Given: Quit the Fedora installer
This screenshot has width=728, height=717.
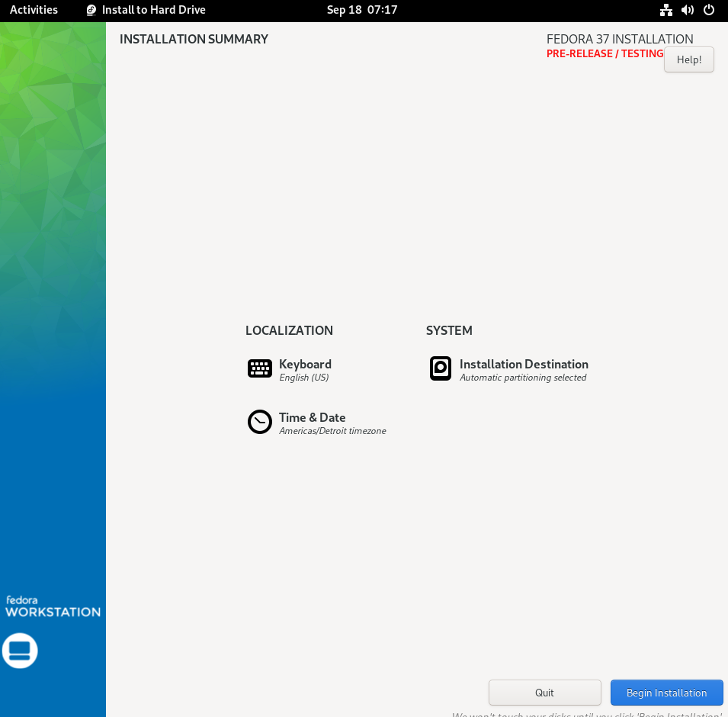Looking at the screenshot, I should pyautogui.click(x=544, y=692).
